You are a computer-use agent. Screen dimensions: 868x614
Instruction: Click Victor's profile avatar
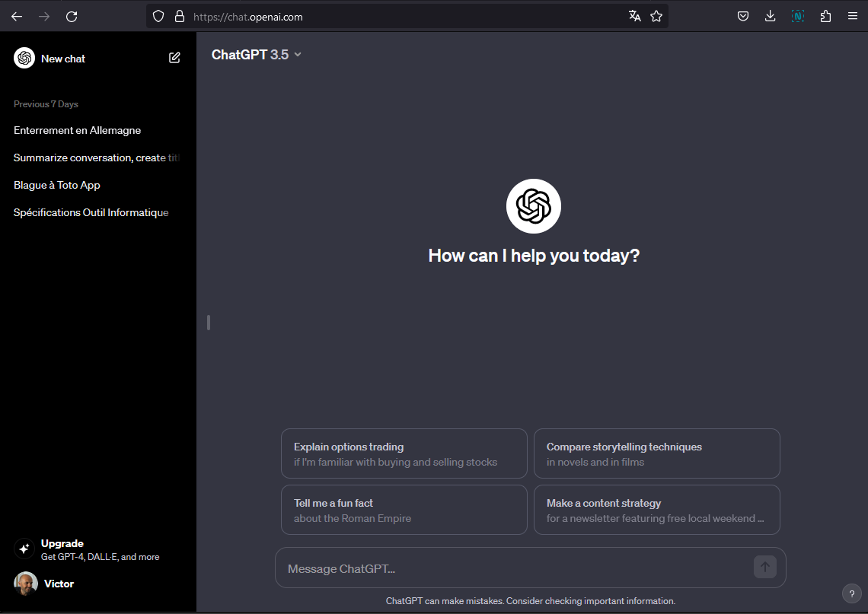click(x=25, y=584)
